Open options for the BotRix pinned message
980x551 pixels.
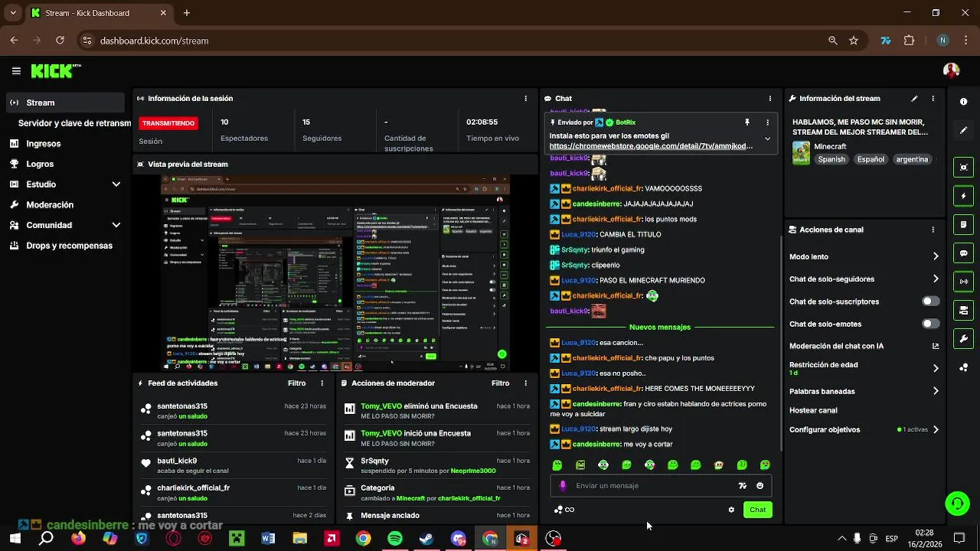(x=767, y=122)
